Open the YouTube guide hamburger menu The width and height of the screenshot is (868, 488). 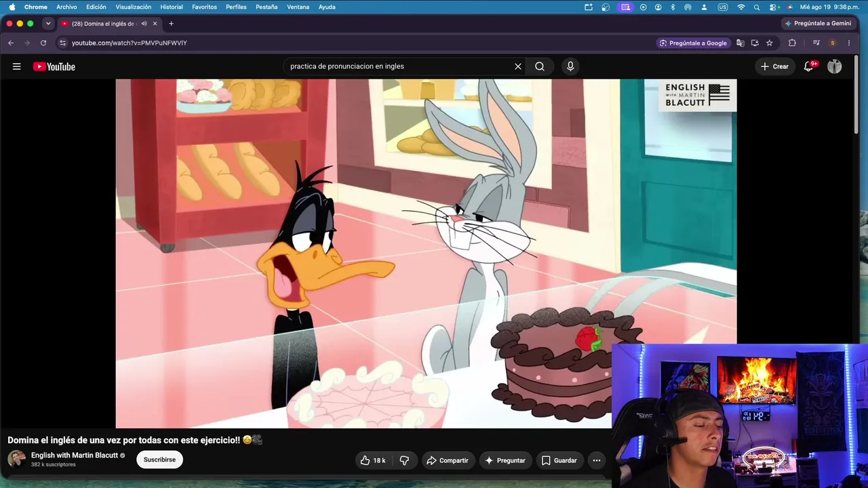click(17, 66)
